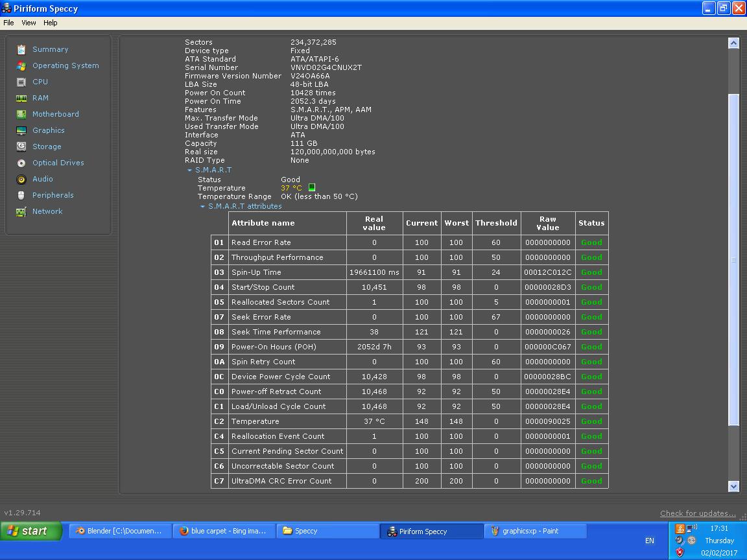Switch to the blue carpet Bing taskbar window
Viewport: 747px width, 560px height.
point(224,530)
